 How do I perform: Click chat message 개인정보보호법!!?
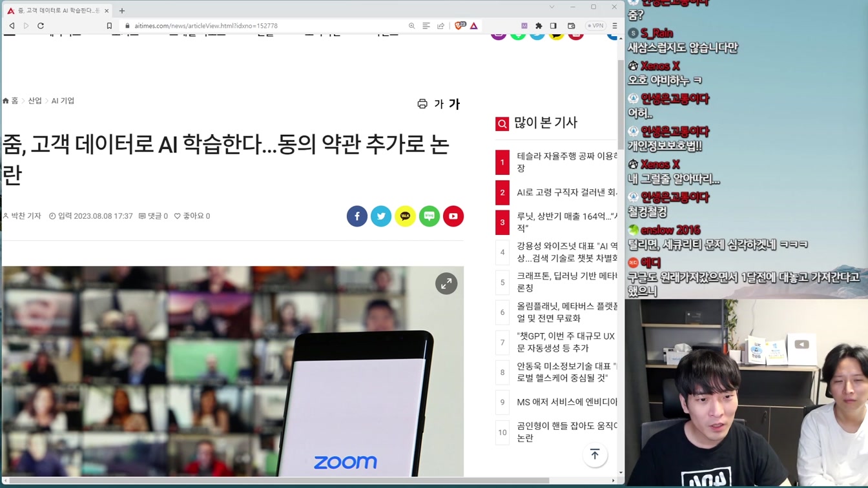pyautogui.click(x=665, y=147)
